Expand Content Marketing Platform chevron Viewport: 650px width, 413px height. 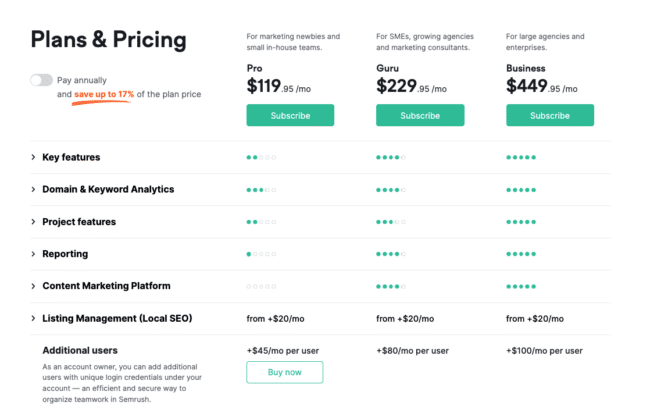click(x=33, y=286)
